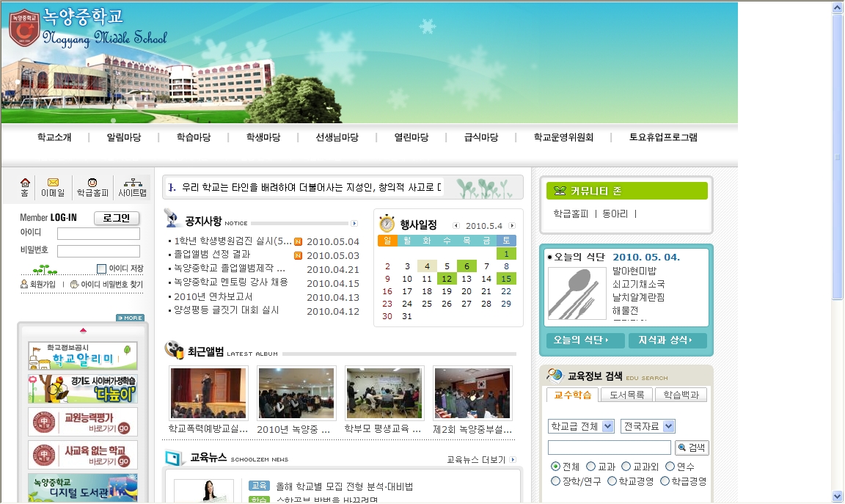Switch to the 도서목록 tab
This screenshot has height=504, width=845.
[x=626, y=395]
